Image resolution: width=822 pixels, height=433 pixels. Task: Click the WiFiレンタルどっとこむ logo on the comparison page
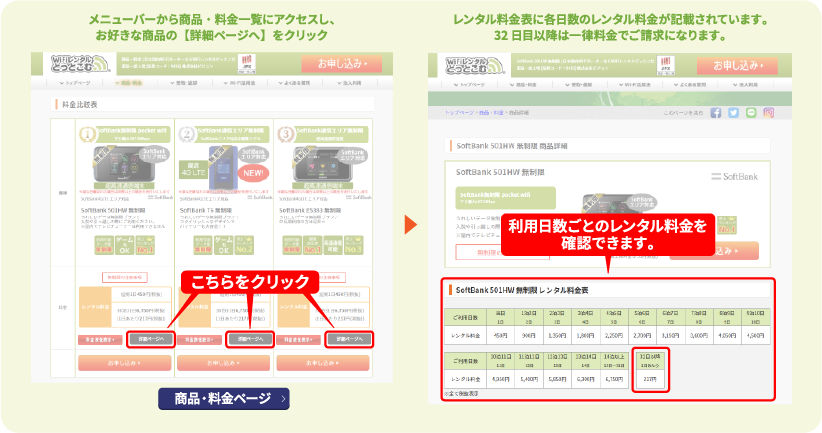click(x=79, y=63)
